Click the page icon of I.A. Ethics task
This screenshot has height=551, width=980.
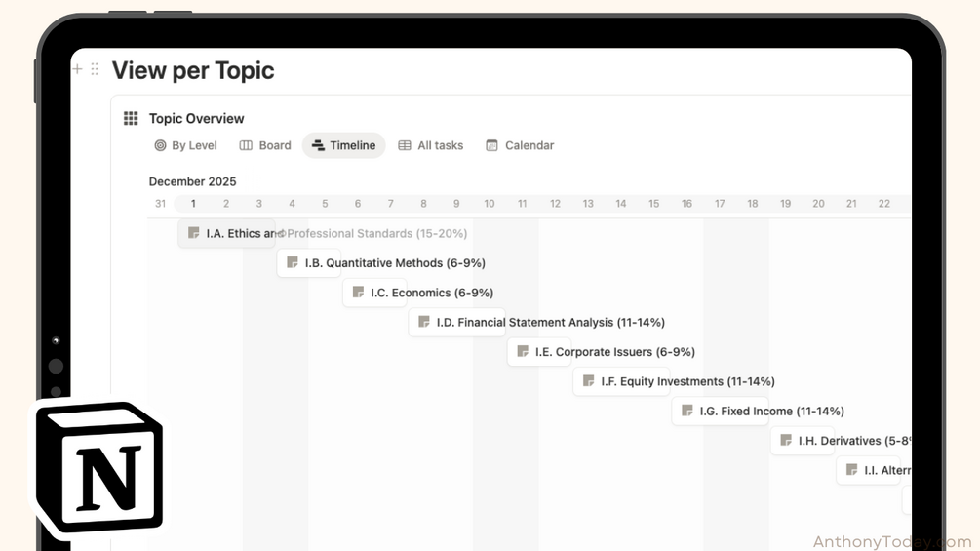pos(194,233)
